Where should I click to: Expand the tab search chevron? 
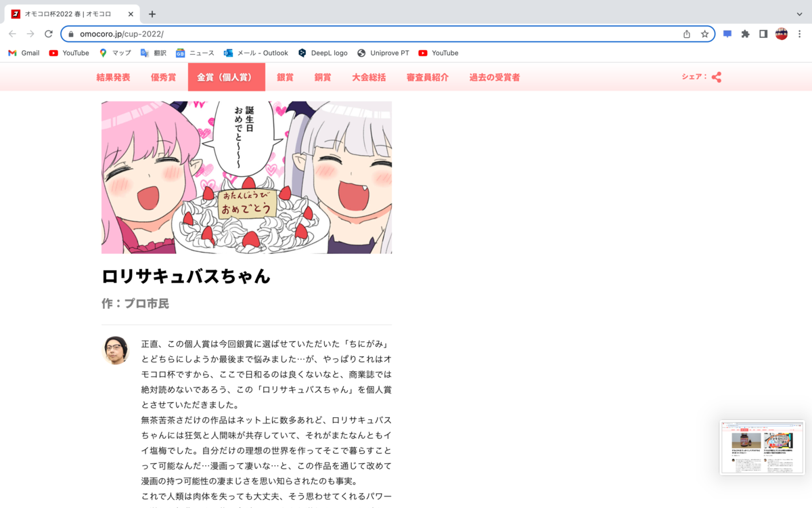(x=800, y=14)
